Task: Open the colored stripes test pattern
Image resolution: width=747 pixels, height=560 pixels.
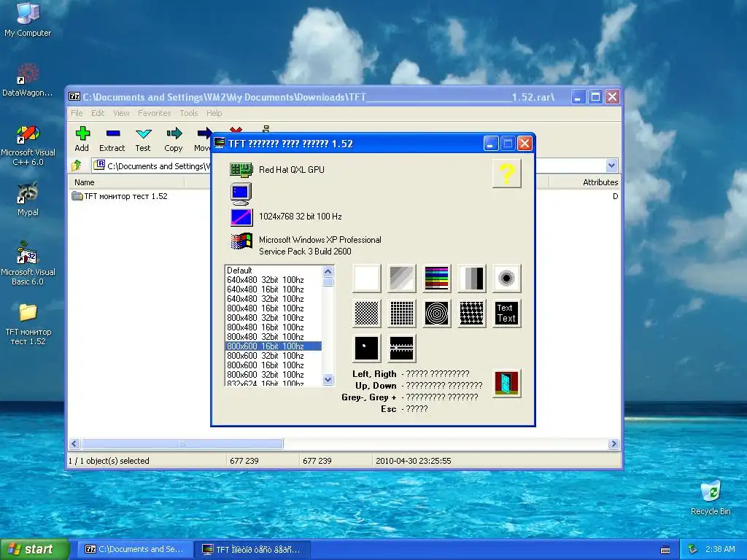Action: click(x=436, y=278)
